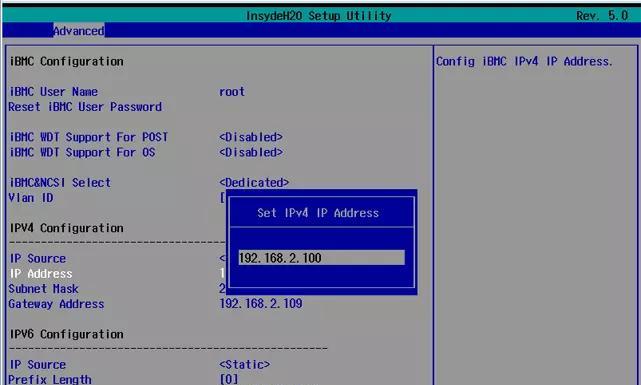641x385 pixels.
Task: Click the Set IPv4 IP Address dialog title
Action: 318,213
